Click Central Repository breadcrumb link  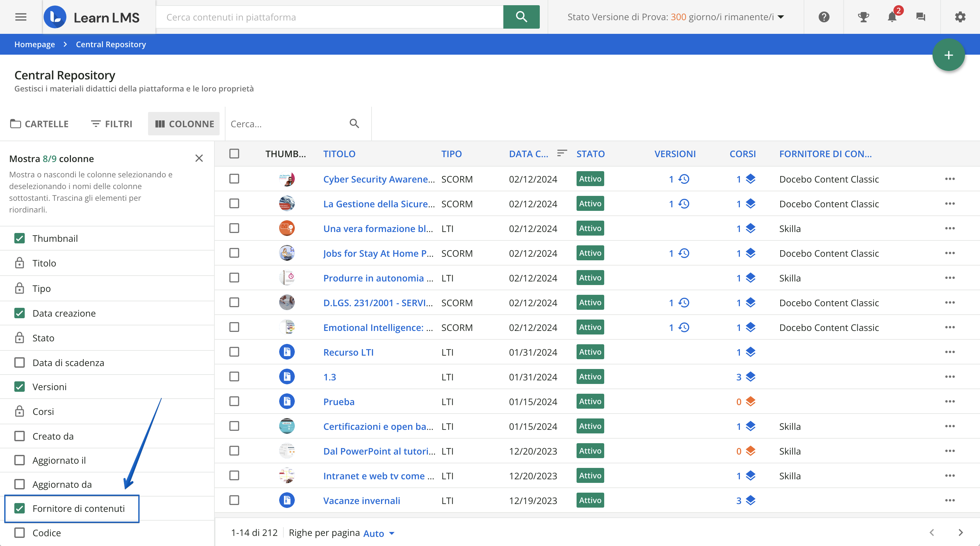[x=111, y=44]
